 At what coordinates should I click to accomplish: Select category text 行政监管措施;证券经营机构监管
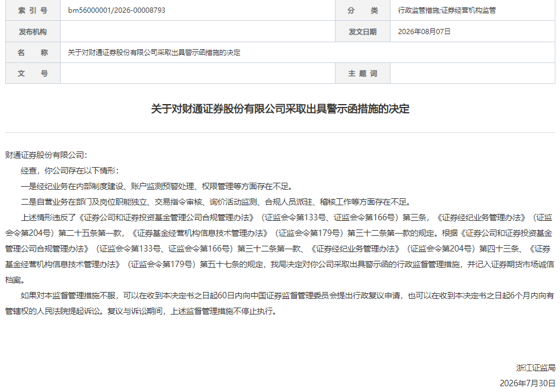tap(447, 10)
